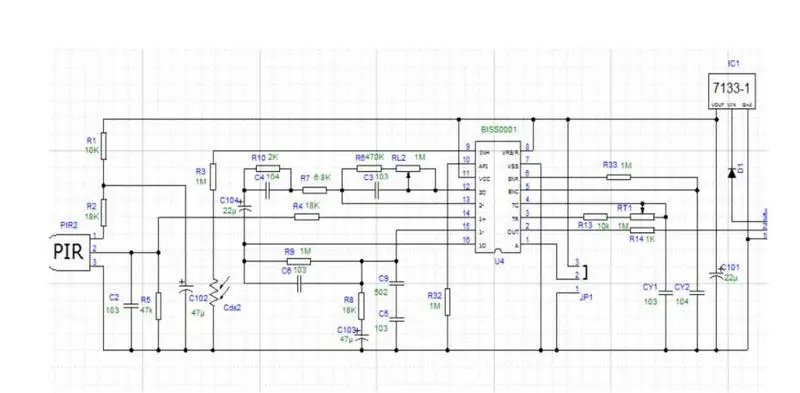
Task: Select the "C6" capacitor label
Action: tap(287, 271)
